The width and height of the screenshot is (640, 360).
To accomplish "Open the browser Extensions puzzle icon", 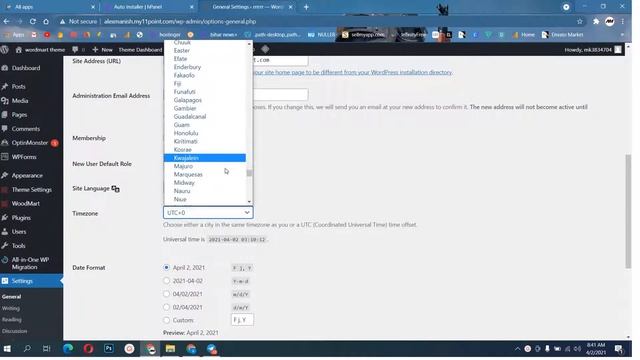I will pos(596,21).
